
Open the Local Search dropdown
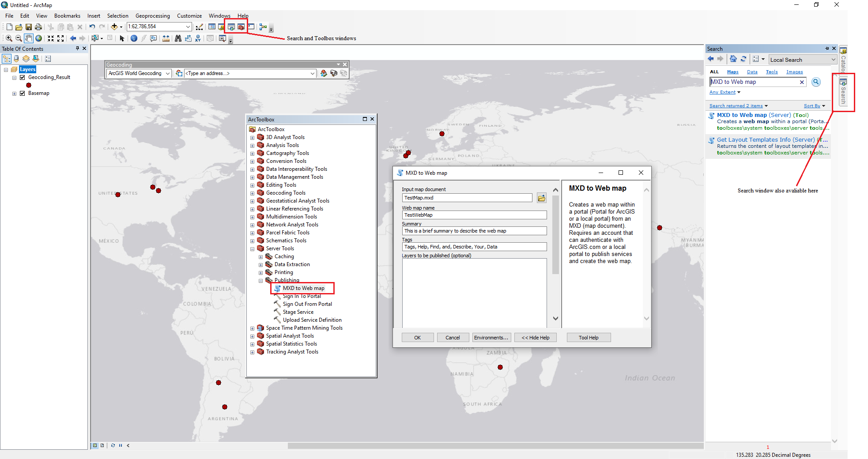click(833, 60)
